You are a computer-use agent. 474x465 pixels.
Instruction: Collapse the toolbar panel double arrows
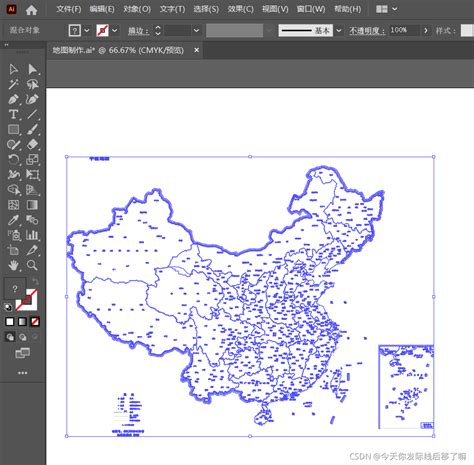point(6,45)
